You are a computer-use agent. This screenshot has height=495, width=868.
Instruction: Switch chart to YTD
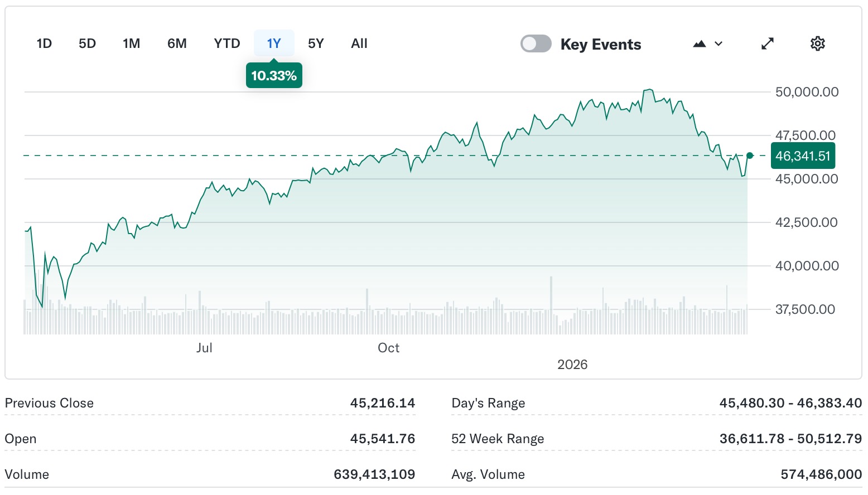pyautogui.click(x=226, y=43)
